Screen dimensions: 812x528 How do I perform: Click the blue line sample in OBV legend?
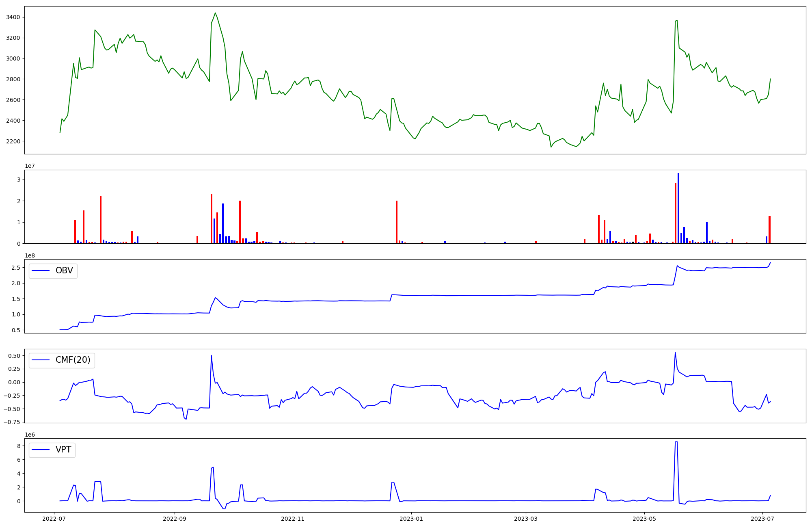coord(41,271)
